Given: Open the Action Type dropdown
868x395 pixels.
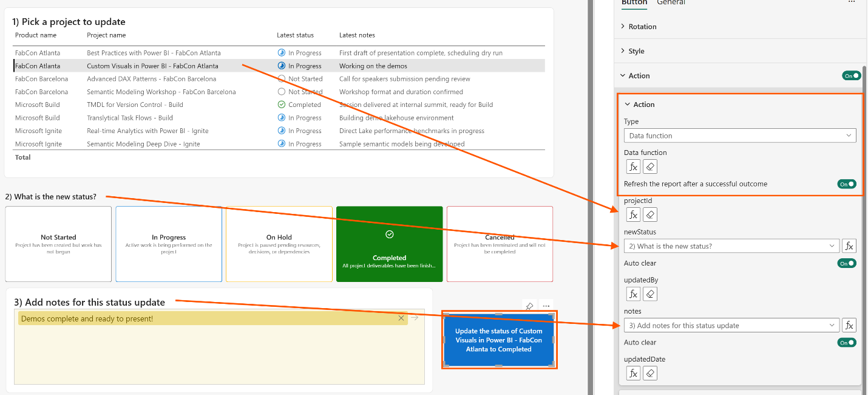Looking at the screenshot, I should 739,135.
